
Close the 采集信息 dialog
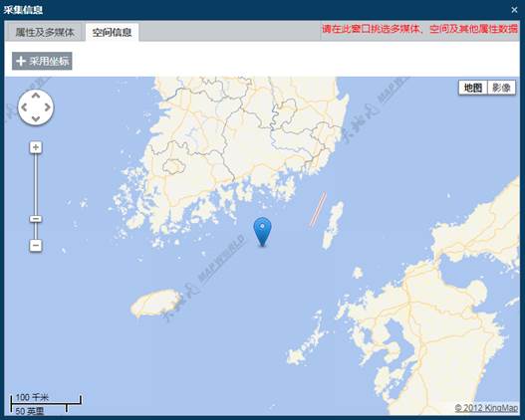click(x=515, y=10)
